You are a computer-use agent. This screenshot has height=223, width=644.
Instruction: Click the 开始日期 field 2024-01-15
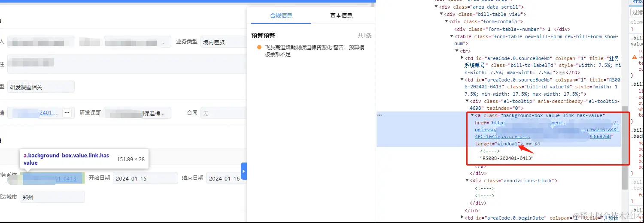[145, 178]
